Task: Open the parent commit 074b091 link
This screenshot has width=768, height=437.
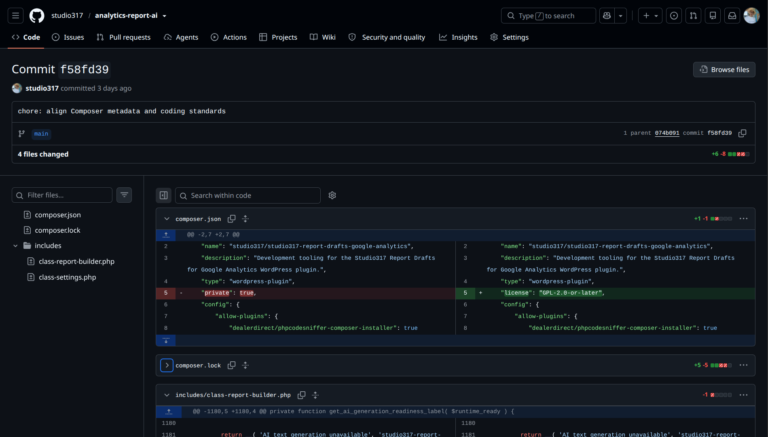Action: pyautogui.click(x=667, y=133)
